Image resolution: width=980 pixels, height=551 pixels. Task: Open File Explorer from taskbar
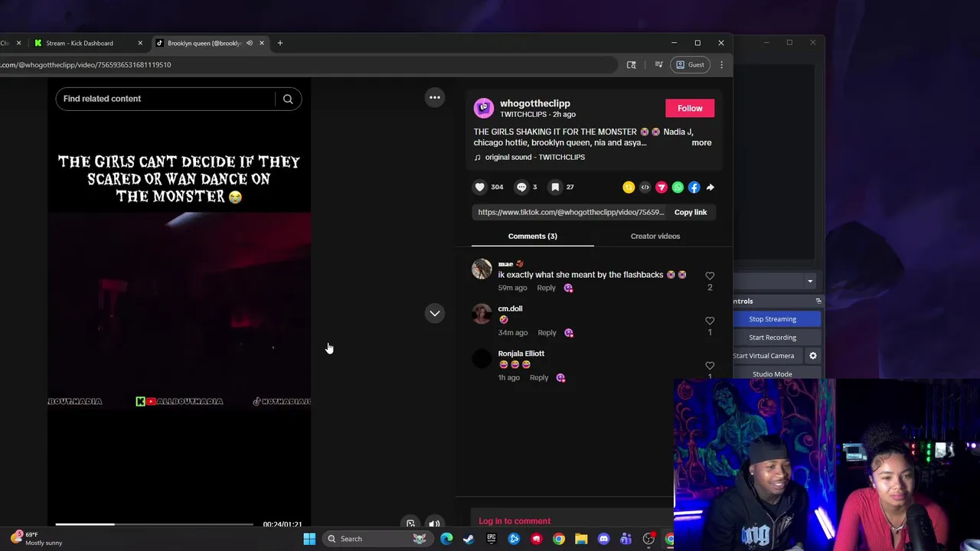[x=581, y=539]
